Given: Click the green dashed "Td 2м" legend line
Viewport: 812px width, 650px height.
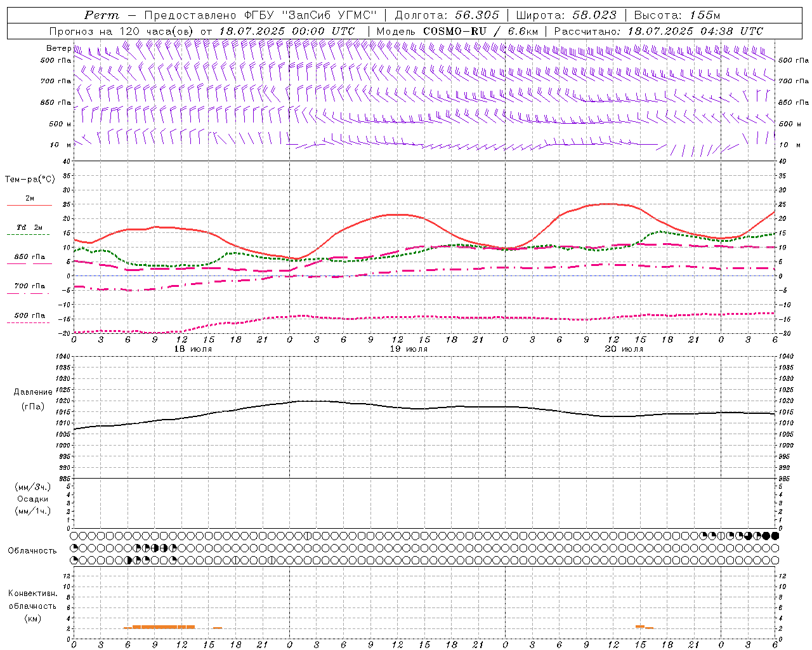Looking at the screenshot, I should pos(28,235).
